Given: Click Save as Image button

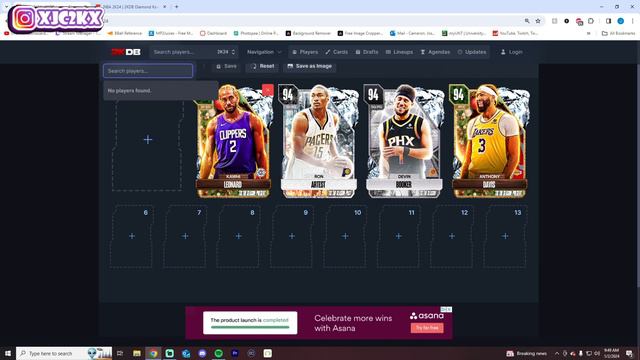Looking at the screenshot, I should coord(310,66).
